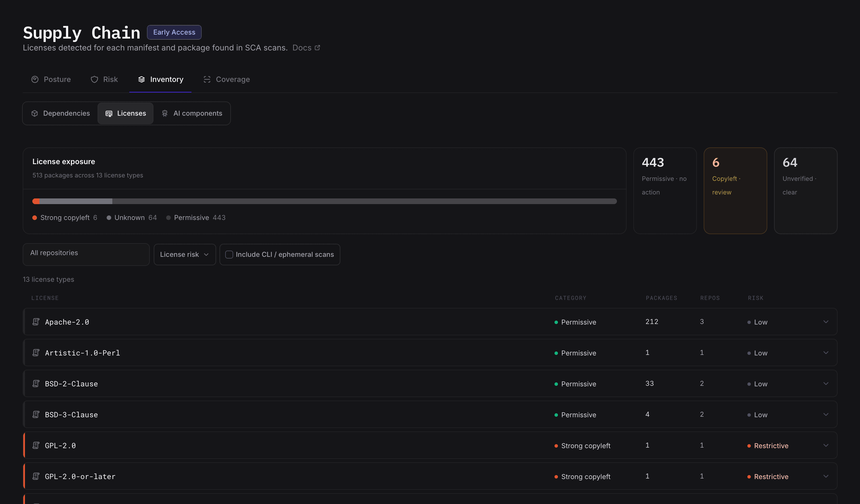Screen dimensions: 860x504
Task: Click the Permissive legend entry
Action: (196, 217)
